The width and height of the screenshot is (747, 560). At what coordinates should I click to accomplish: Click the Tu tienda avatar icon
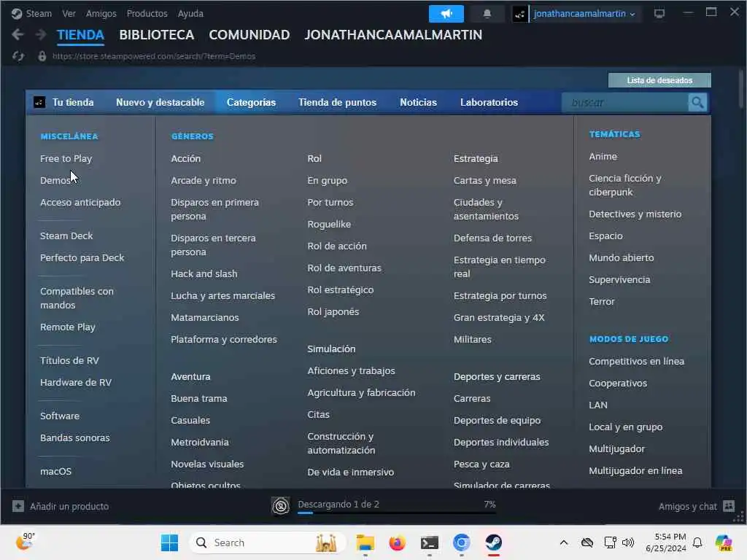point(39,102)
